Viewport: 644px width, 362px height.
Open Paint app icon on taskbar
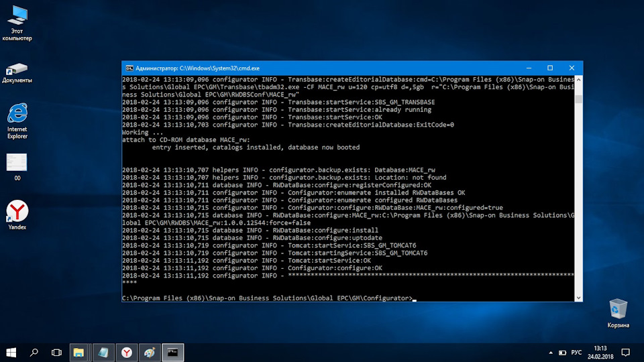[x=150, y=353]
